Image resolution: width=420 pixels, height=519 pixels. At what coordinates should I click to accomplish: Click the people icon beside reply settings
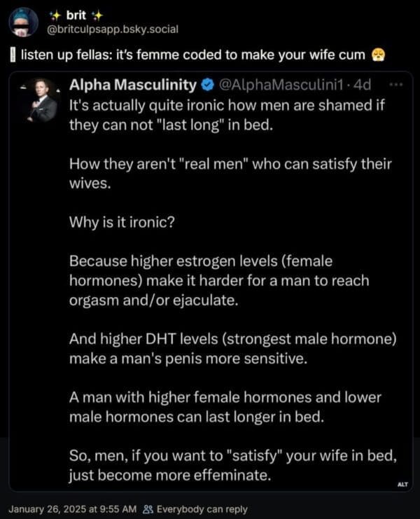[147, 508]
